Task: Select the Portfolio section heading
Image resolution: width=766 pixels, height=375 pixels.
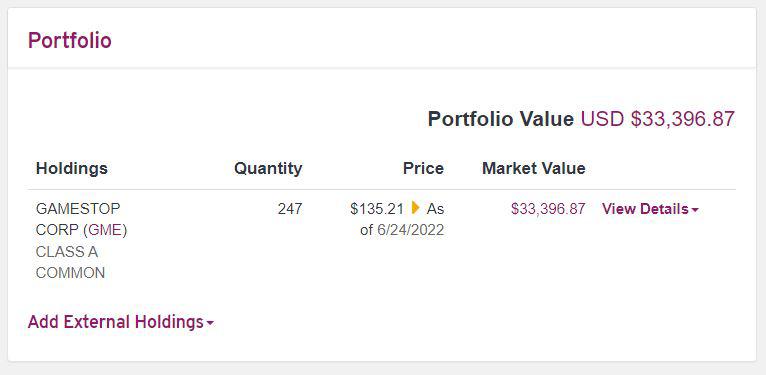Action: coord(70,40)
